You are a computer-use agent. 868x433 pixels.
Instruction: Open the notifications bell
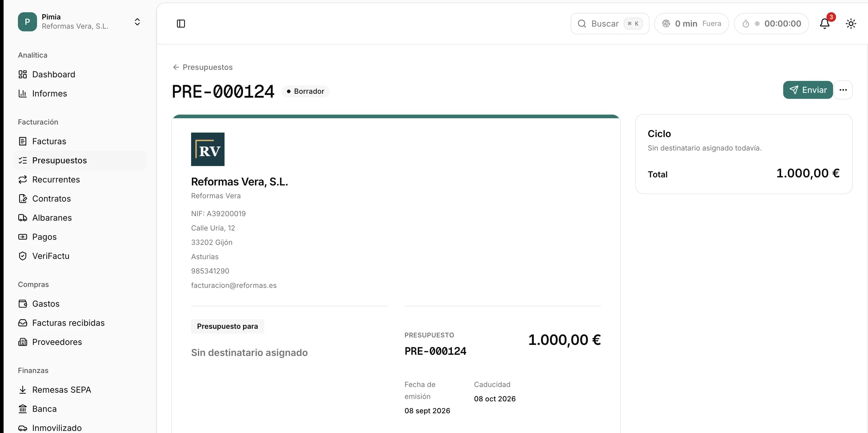pos(824,24)
